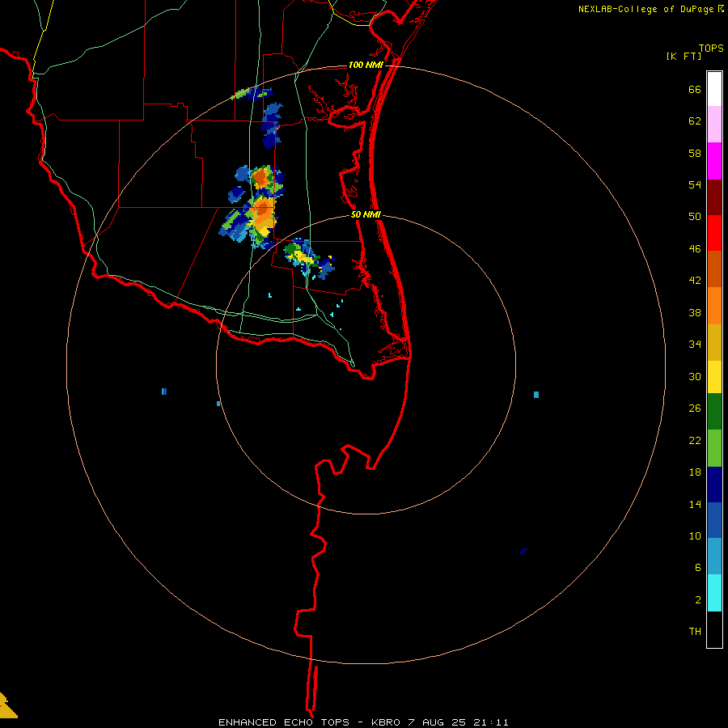Select the navy blue legend swatch
Screen dimensions: 728x728
tap(714, 485)
